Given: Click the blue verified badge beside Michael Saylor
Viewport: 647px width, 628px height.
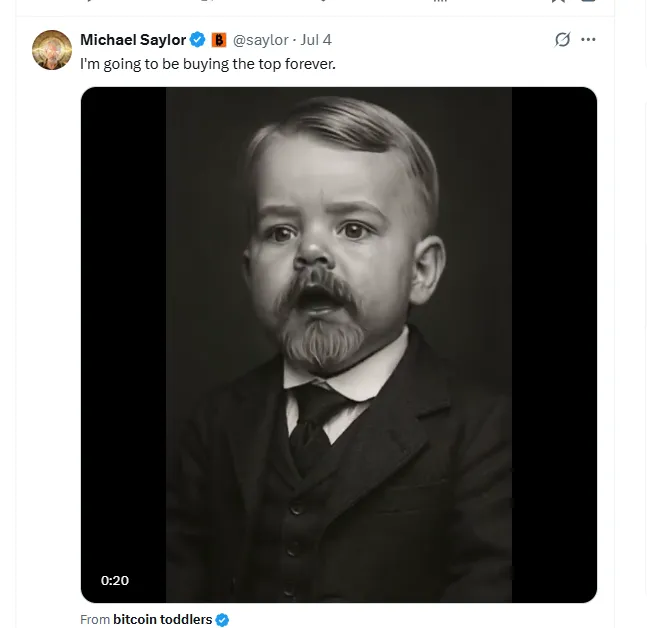Looking at the screenshot, I should [198, 40].
